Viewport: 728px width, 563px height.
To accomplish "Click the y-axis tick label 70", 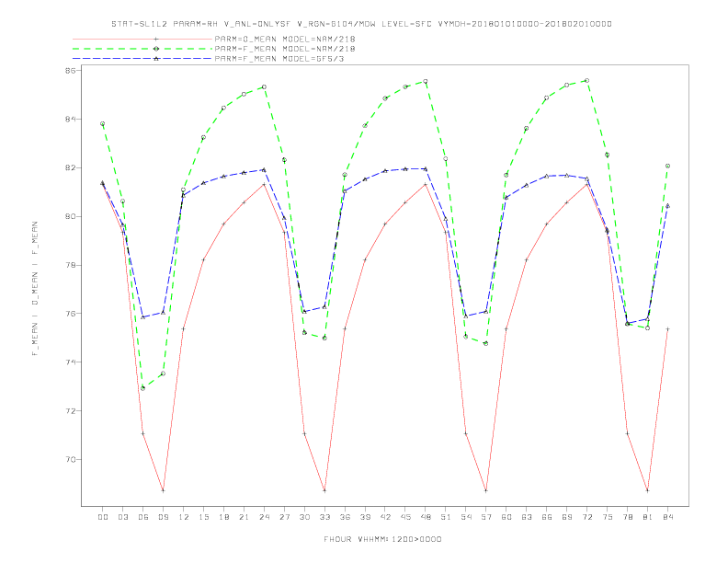I will 71,459.
